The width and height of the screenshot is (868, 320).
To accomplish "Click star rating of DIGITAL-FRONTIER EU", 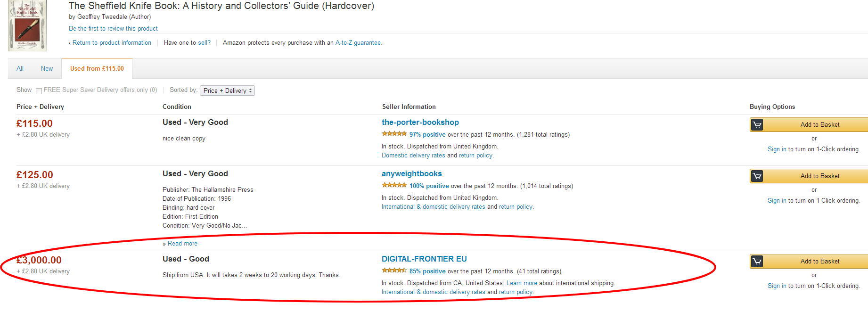I will (394, 271).
